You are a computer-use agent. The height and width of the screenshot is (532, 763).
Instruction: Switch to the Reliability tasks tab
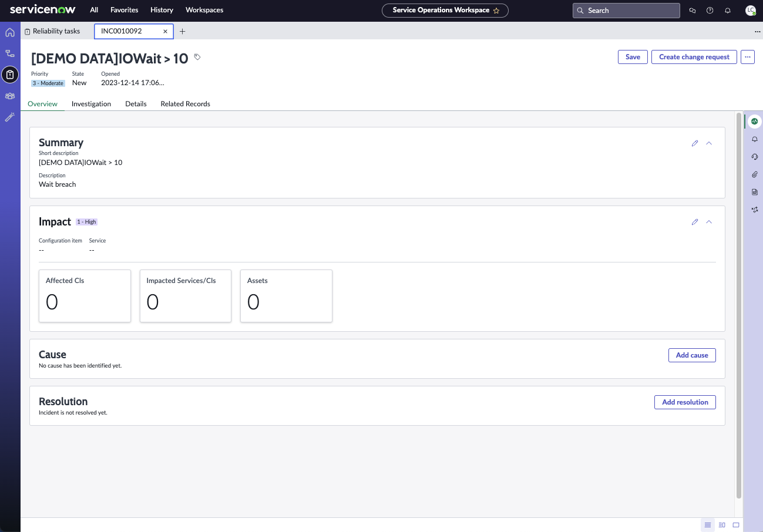pos(52,31)
